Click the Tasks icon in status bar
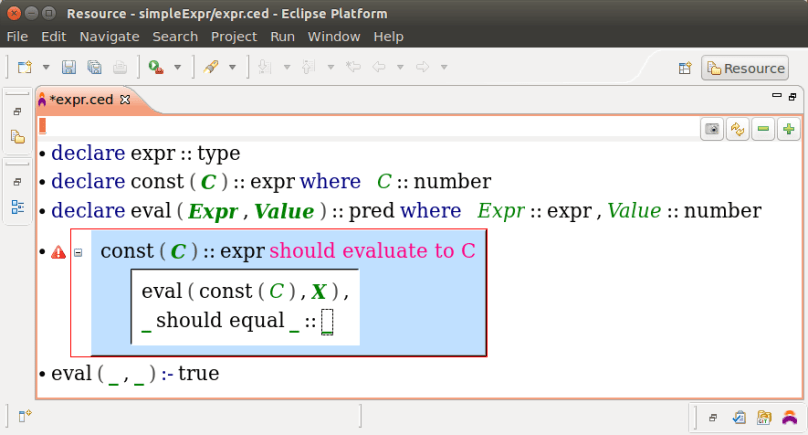Image resolution: width=808 pixels, height=435 pixels. (x=739, y=417)
